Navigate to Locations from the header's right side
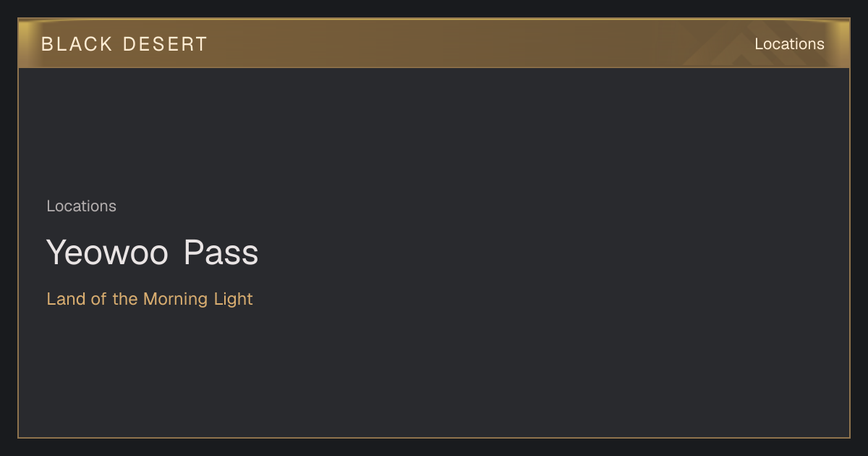Screen dimensions: 868x456 pyautogui.click(x=789, y=44)
